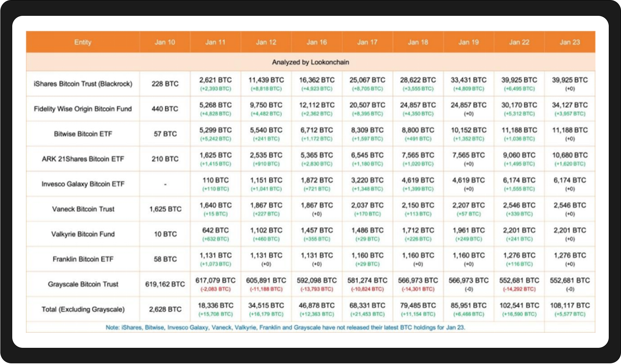This screenshot has width=621, height=364.
Task: Select the "Jan 17" column header
Action: coord(367,42)
